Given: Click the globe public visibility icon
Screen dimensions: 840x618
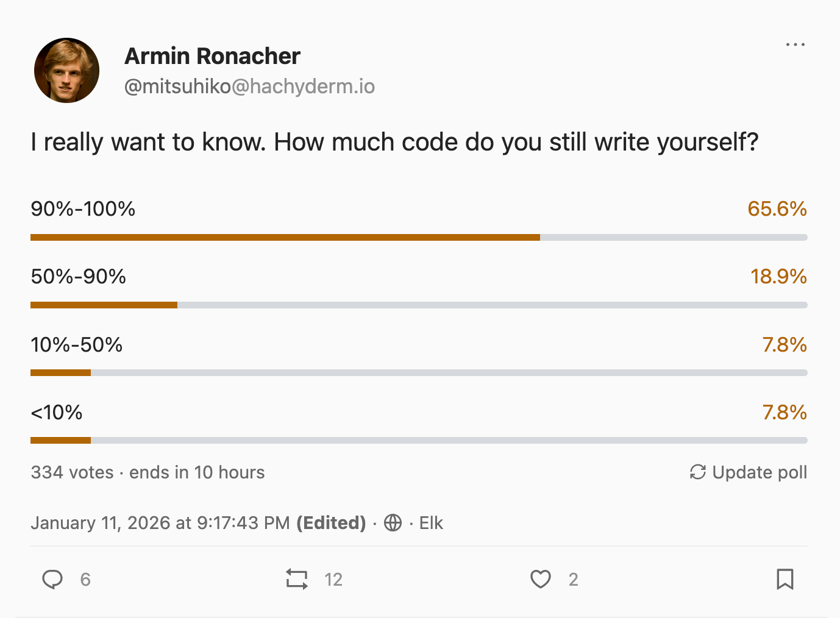Looking at the screenshot, I should [393, 523].
